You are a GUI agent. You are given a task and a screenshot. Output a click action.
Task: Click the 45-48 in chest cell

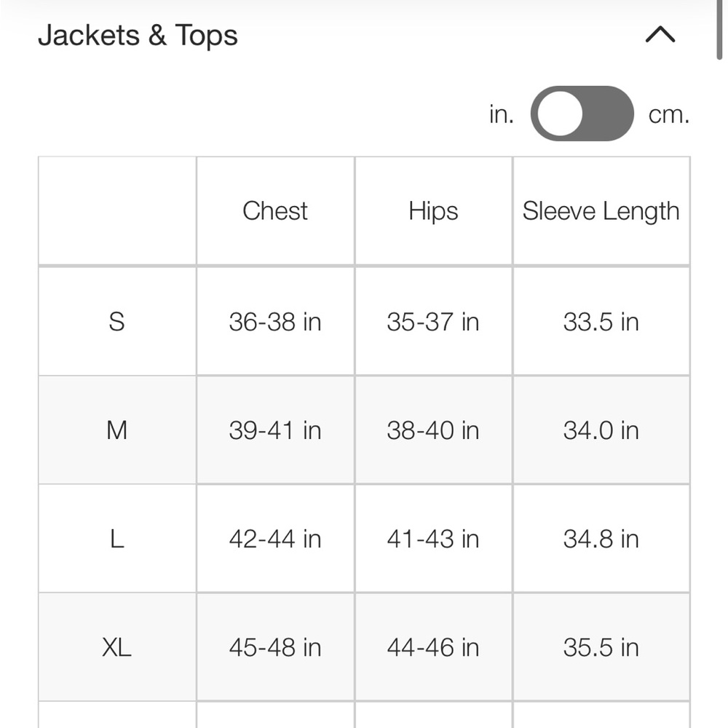[x=275, y=647]
